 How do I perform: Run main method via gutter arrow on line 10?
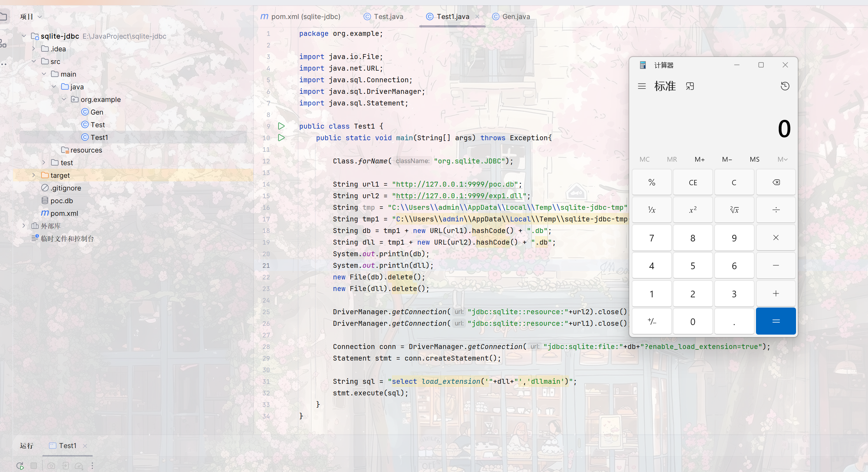[281, 137]
